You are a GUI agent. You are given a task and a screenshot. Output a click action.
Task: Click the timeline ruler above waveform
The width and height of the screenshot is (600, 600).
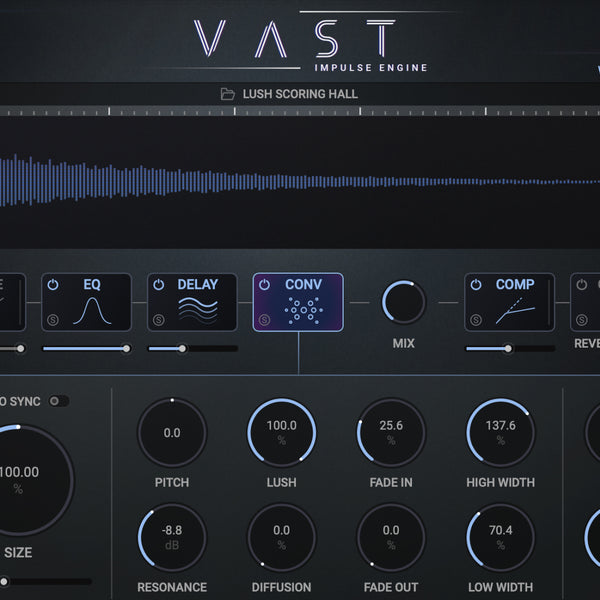click(300, 111)
